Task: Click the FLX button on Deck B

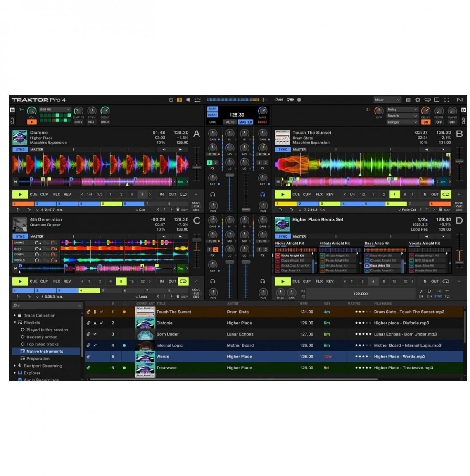Action: [x=319, y=194]
